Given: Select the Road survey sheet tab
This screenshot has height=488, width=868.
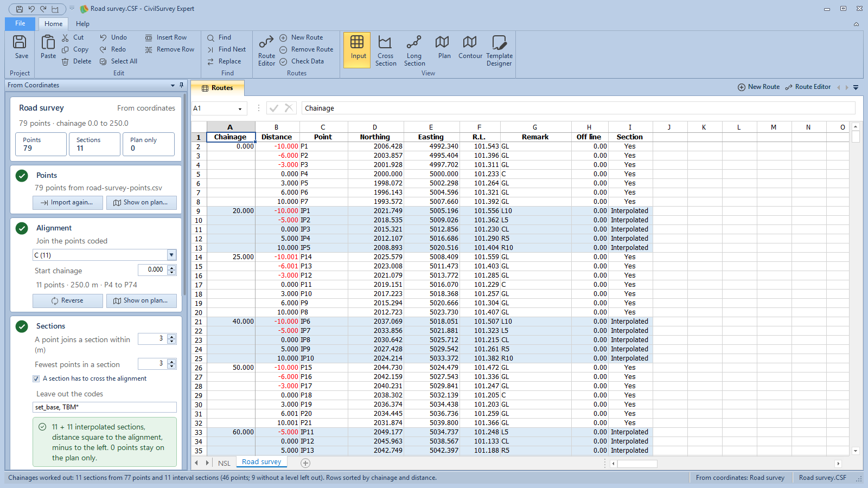Looking at the screenshot, I should coord(261,462).
